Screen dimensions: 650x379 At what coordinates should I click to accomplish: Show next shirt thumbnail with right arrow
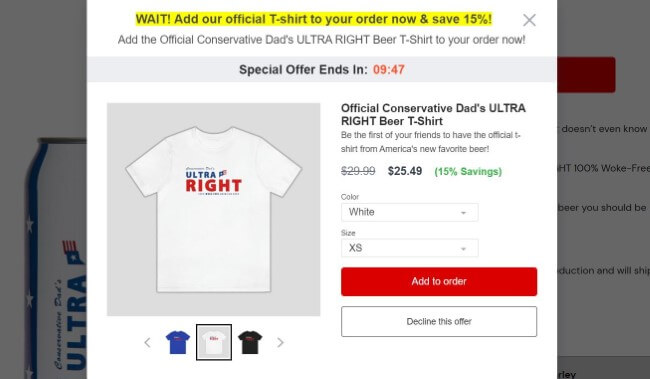[280, 343]
